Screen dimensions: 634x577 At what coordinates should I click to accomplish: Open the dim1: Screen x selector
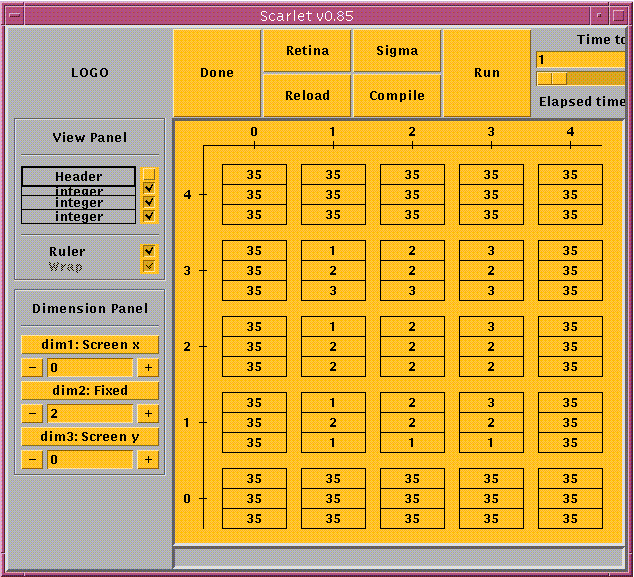(90, 345)
